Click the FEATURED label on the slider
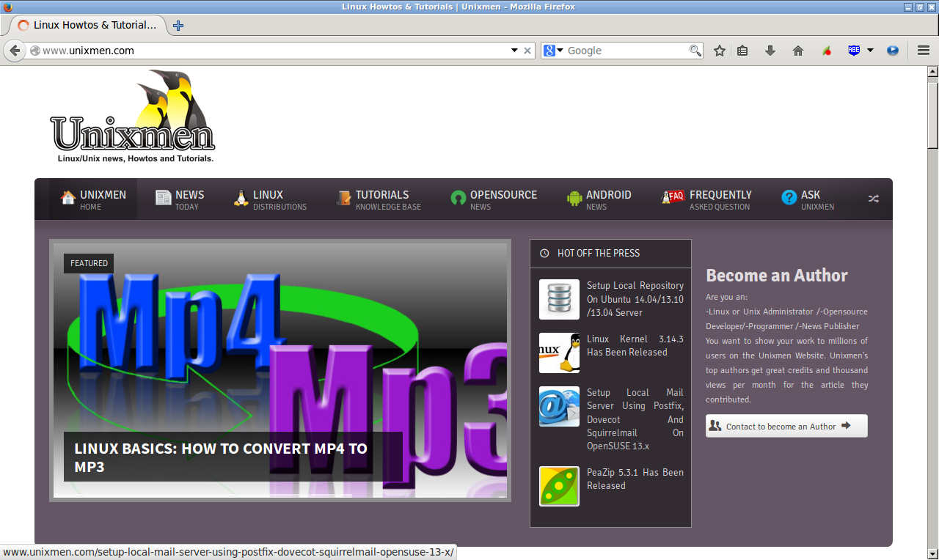Image resolution: width=939 pixels, height=560 pixels. point(89,263)
